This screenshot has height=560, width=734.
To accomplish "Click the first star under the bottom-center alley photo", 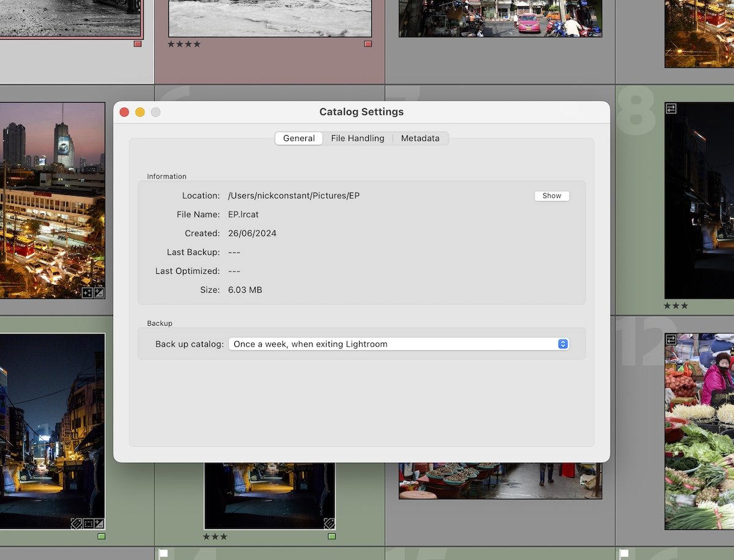I will tap(207, 536).
